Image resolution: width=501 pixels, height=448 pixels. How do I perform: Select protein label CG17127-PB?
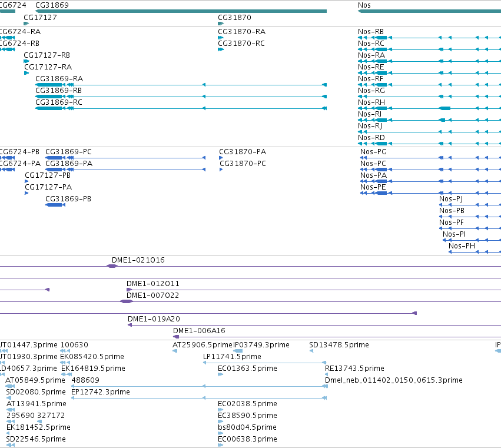pos(48,175)
